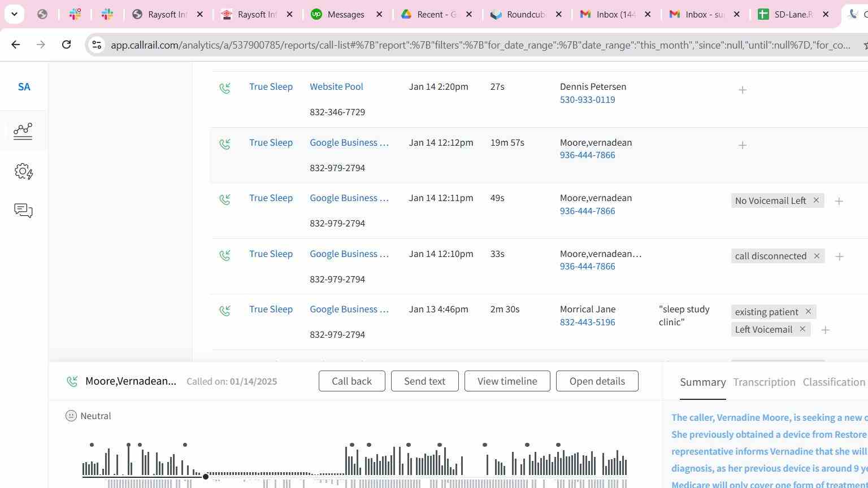Click the 2m 30s duration cell
Image resolution: width=868 pixels, height=488 pixels.
tap(505, 309)
